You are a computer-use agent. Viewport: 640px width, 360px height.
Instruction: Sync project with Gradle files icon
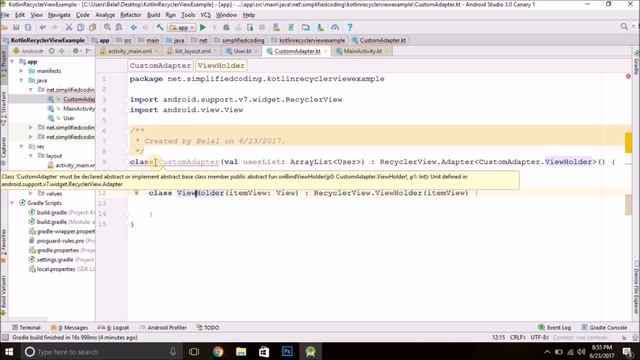pos(291,27)
